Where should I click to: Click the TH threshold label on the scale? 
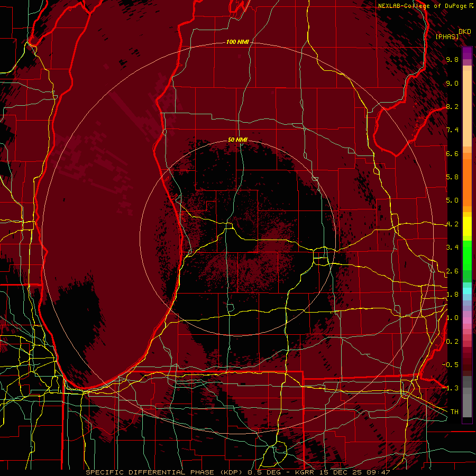point(454,412)
